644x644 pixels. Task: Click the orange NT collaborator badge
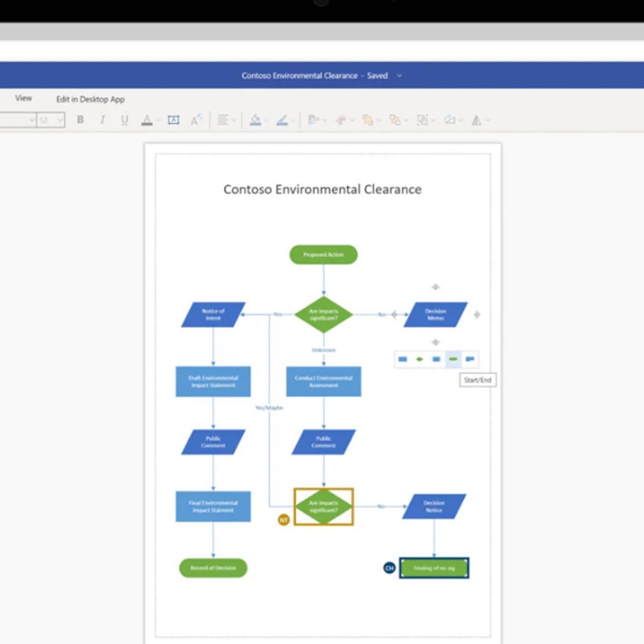[284, 520]
